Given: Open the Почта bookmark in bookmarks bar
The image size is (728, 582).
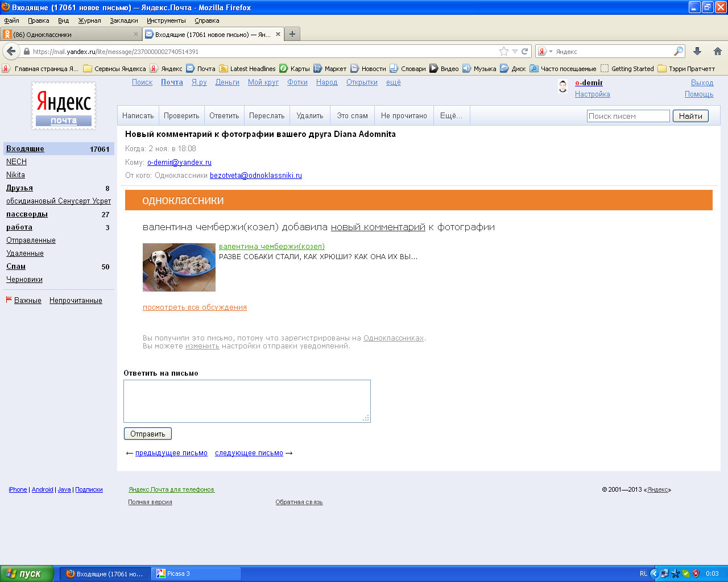Looking at the screenshot, I should (201, 68).
